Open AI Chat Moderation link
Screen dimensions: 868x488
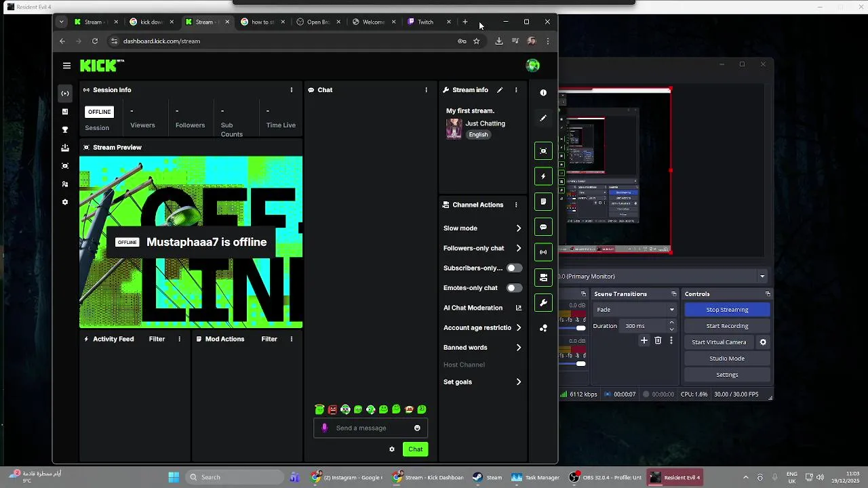click(x=483, y=308)
